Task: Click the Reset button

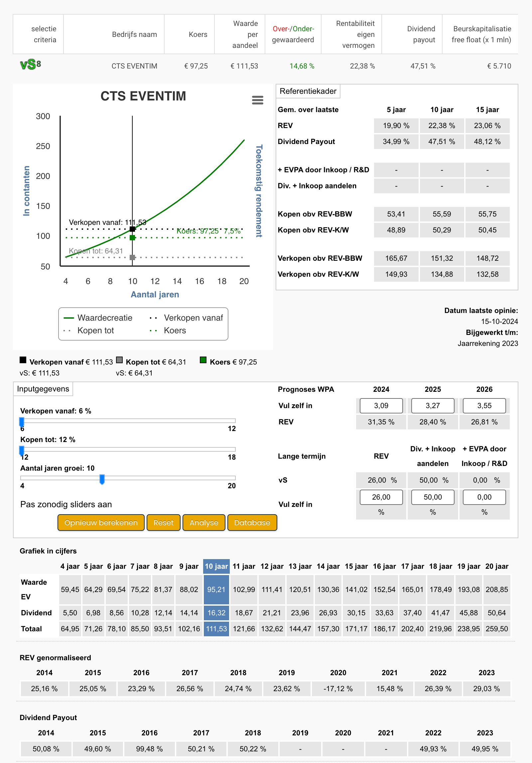Action: tap(164, 523)
